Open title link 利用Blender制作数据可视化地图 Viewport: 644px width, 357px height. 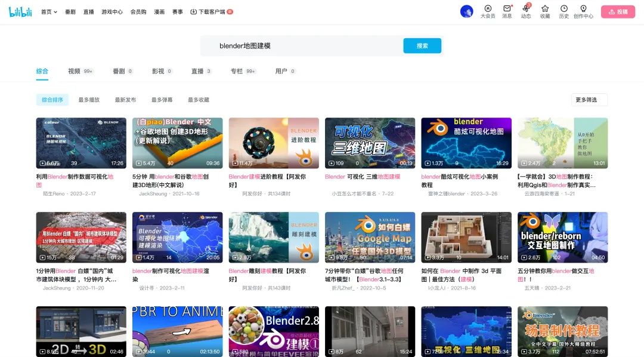click(x=75, y=180)
